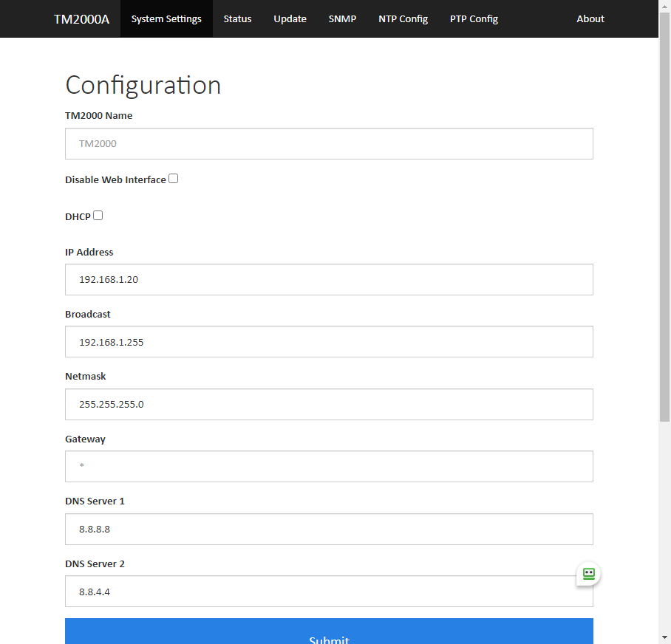The height and width of the screenshot is (644, 671).
Task: Click the Configuration heading text
Action: tap(143, 85)
